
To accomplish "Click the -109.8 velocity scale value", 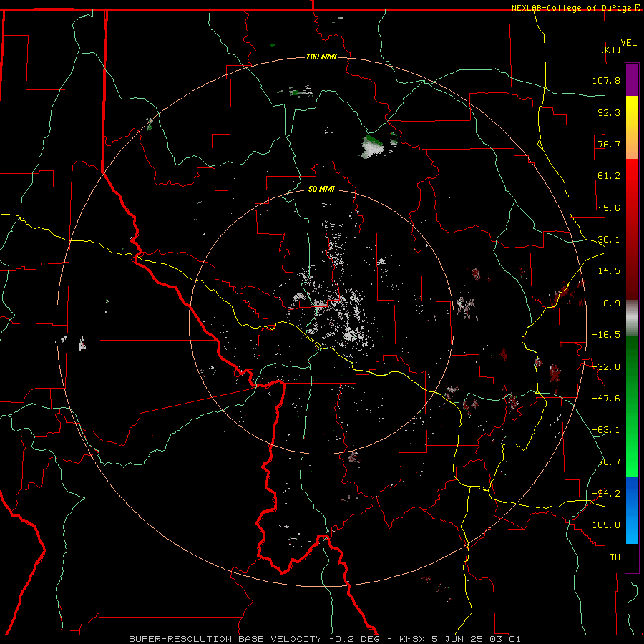I will 603,525.
